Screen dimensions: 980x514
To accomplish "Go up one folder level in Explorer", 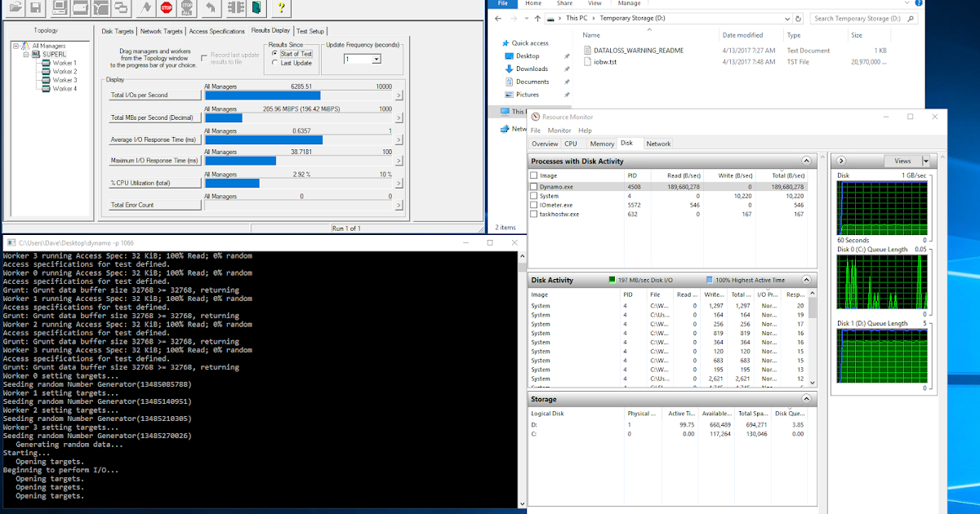I will click(x=538, y=17).
